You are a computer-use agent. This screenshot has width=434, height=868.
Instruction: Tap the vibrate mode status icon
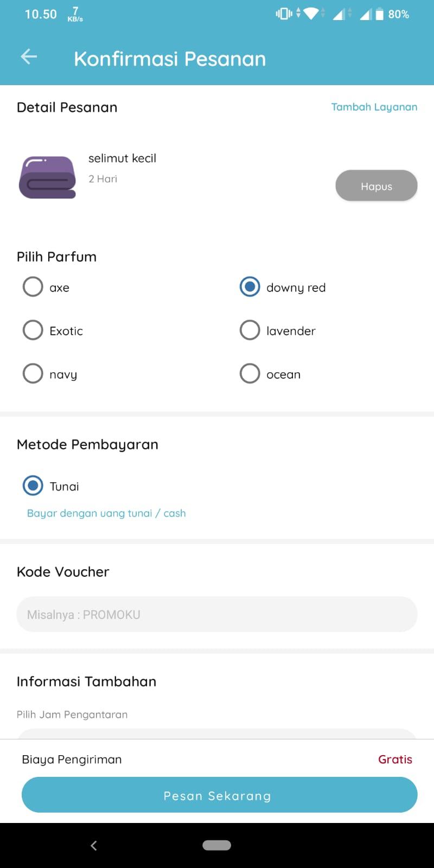284,14
